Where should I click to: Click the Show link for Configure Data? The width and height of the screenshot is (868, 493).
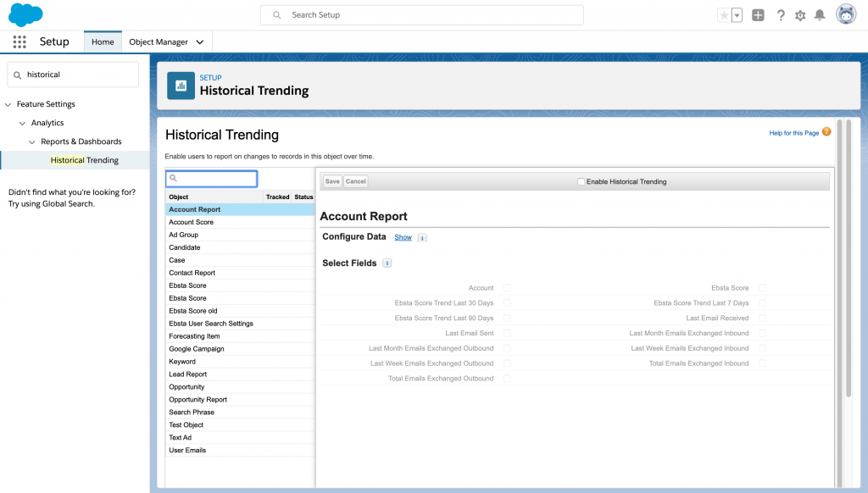click(x=403, y=237)
